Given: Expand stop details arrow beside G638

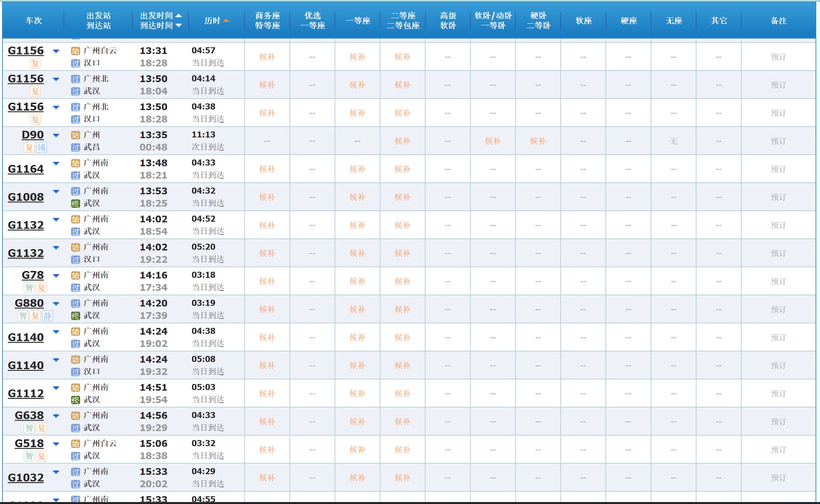Looking at the screenshot, I should click(56, 415).
